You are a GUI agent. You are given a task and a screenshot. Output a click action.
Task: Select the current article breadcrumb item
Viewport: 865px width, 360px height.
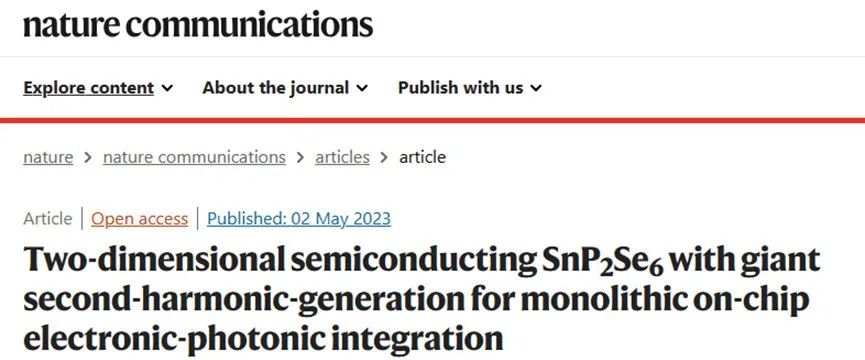point(422,157)
